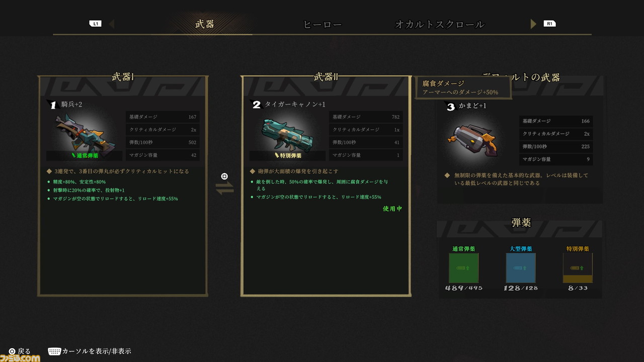This screenshot has height=362, width=644.
Task: Switch to the ヒーロー tab
Action: [x=323, y=24]
